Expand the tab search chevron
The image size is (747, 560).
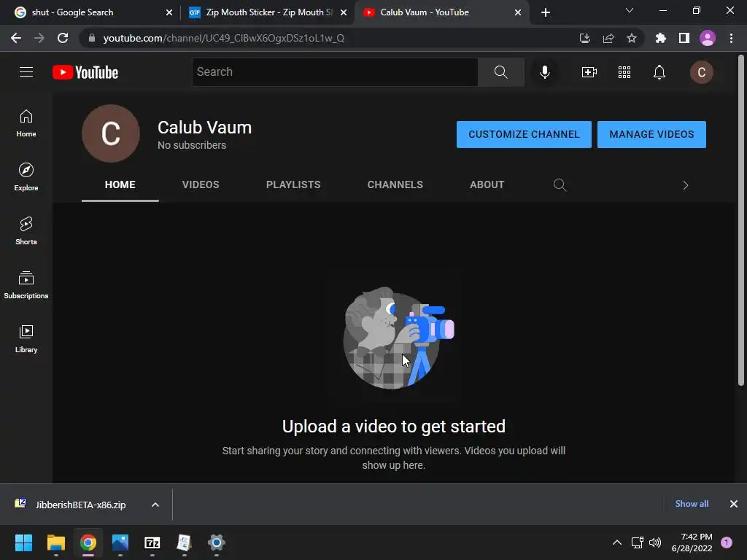[630, 10]
